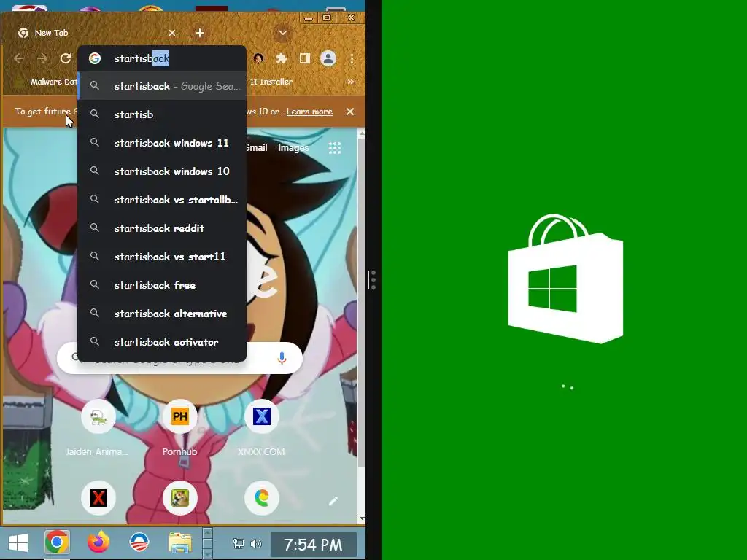Open Chrome three-dot menu
The image size is (747, 560).
(352, 58)
